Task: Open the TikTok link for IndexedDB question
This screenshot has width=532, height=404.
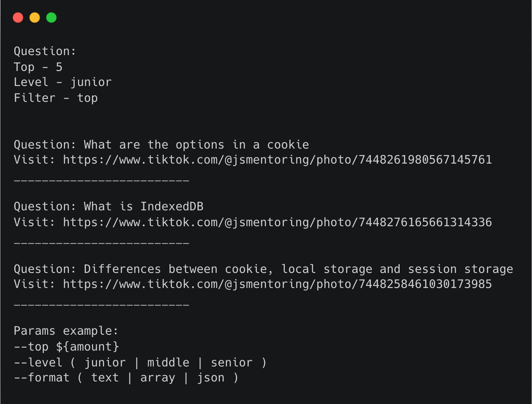Action: click(277, 222)
